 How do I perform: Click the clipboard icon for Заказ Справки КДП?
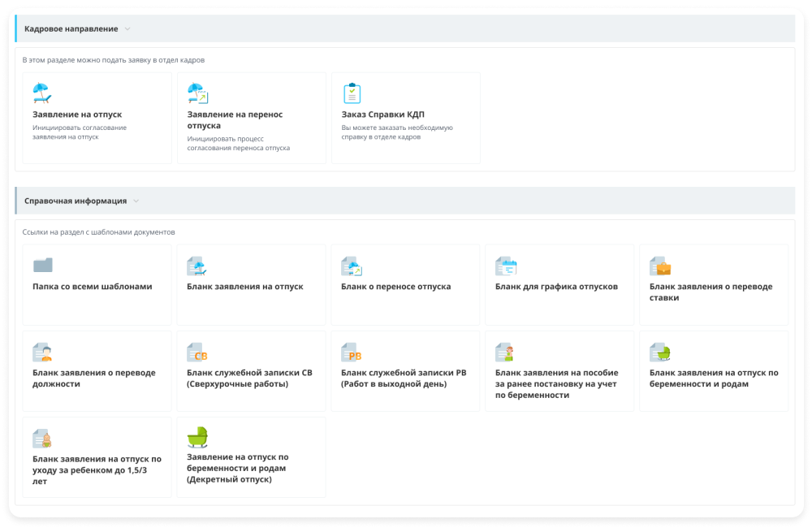click(x=352, y=93)
